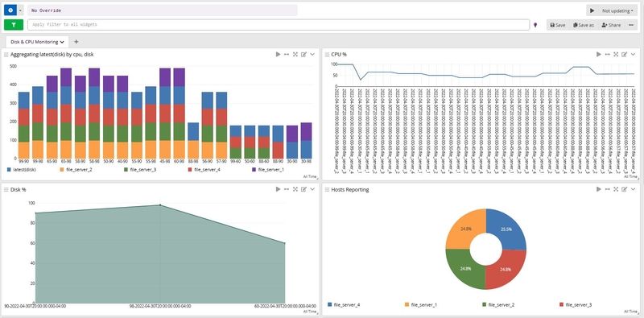Maximize the Hosts Reporting widget
644x318 pixels.
tap(616, 189)
